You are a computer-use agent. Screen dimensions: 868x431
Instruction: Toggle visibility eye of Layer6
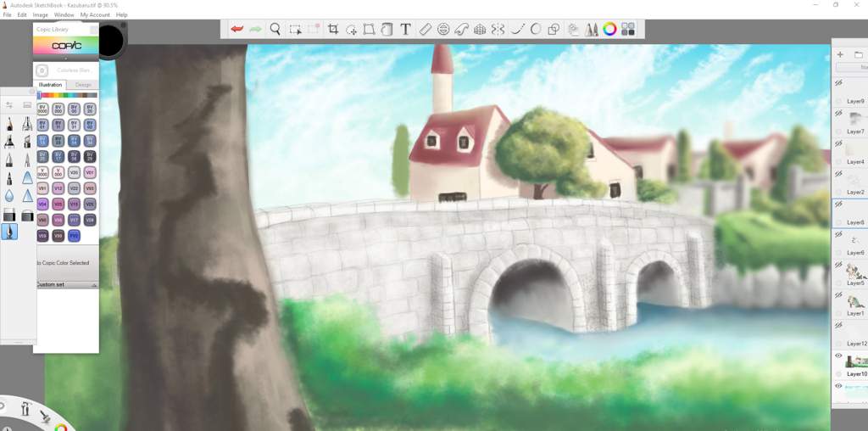839,235
